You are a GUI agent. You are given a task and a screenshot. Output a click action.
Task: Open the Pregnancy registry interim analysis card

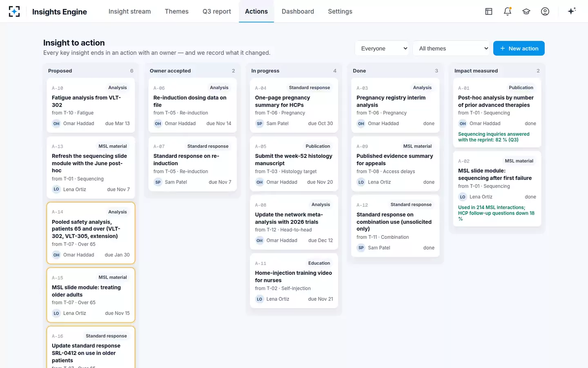pos(395,105)
